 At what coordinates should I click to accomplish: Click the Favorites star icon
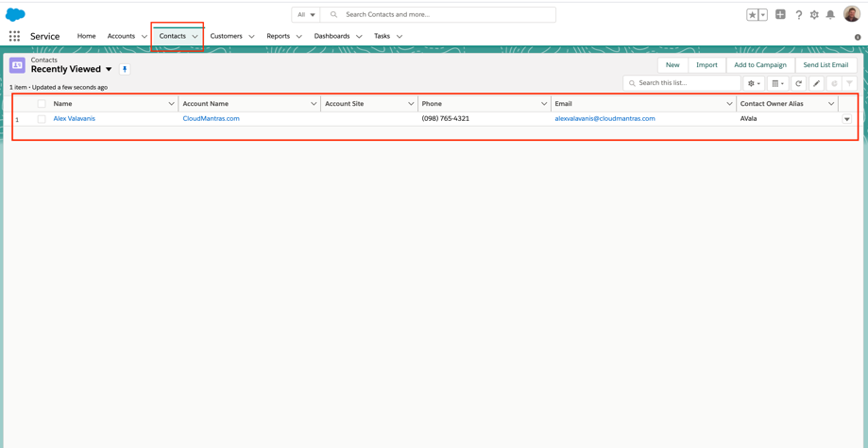[753, 15]
